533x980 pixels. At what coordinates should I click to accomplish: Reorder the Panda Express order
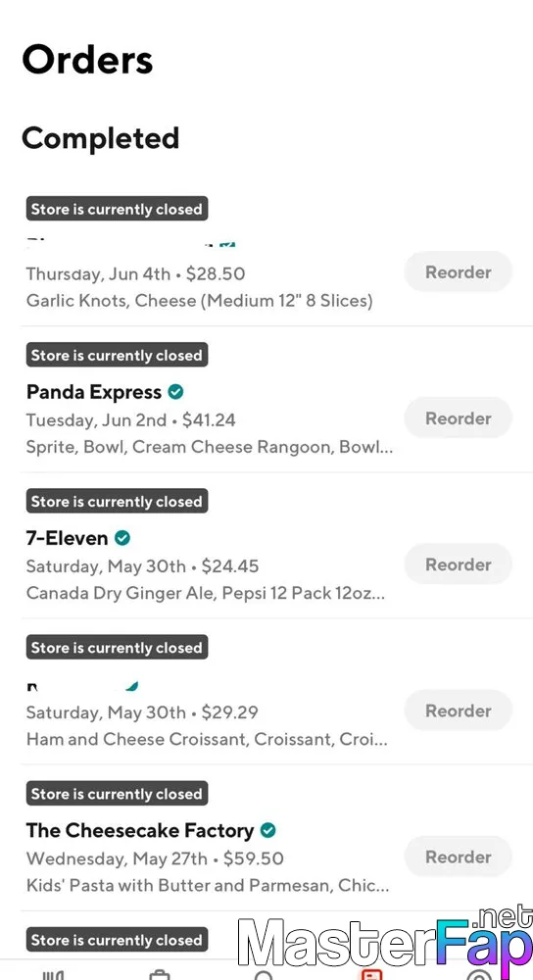(458, 418)
